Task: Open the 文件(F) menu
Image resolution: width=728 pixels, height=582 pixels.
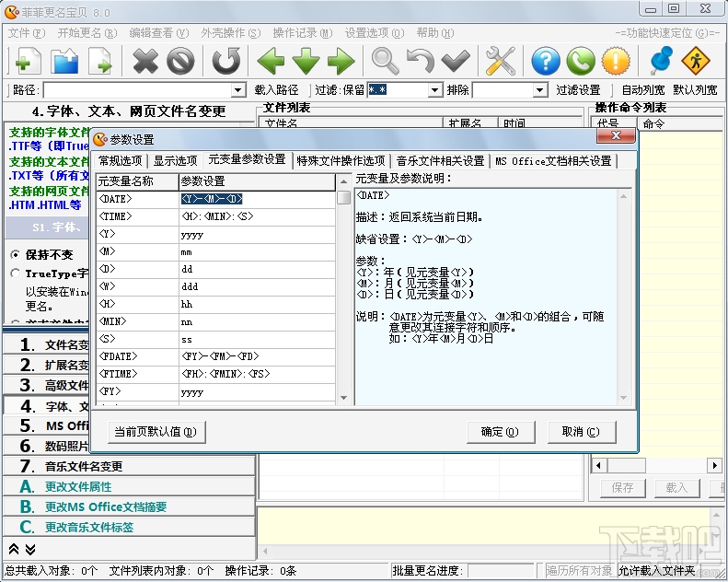Action: (27, 33)
